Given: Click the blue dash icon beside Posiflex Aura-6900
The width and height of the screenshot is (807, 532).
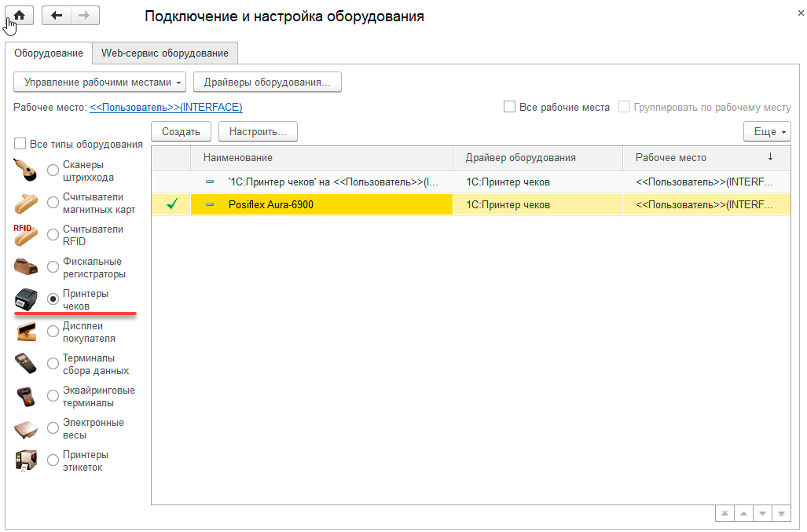Looking at the screenshot, I should click(x=210, y=204).
